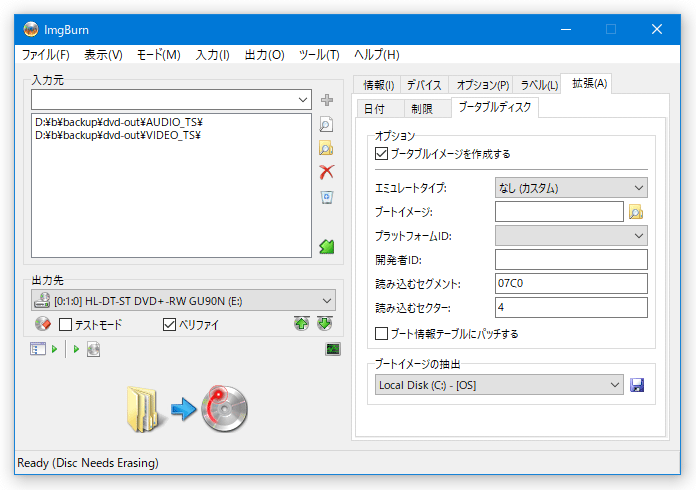Click green play arrow beside the queue icon
The image size is (696, 490).
(55, 349)
